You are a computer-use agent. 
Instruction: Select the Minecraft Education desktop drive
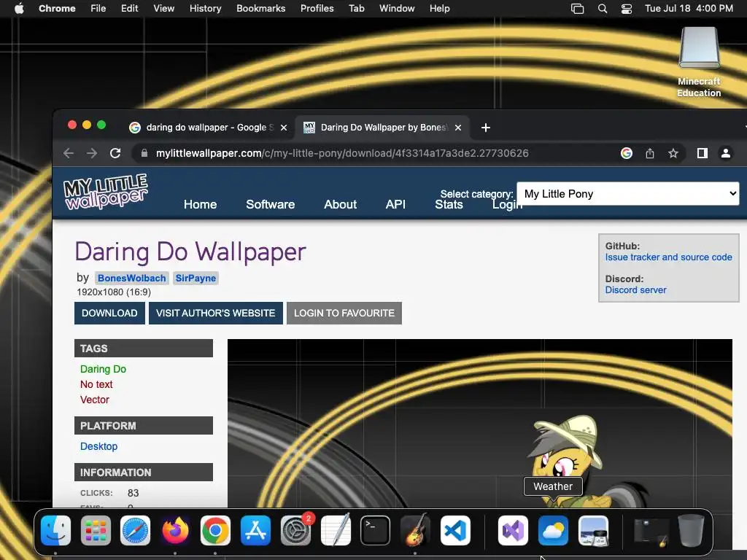point(699,62)
